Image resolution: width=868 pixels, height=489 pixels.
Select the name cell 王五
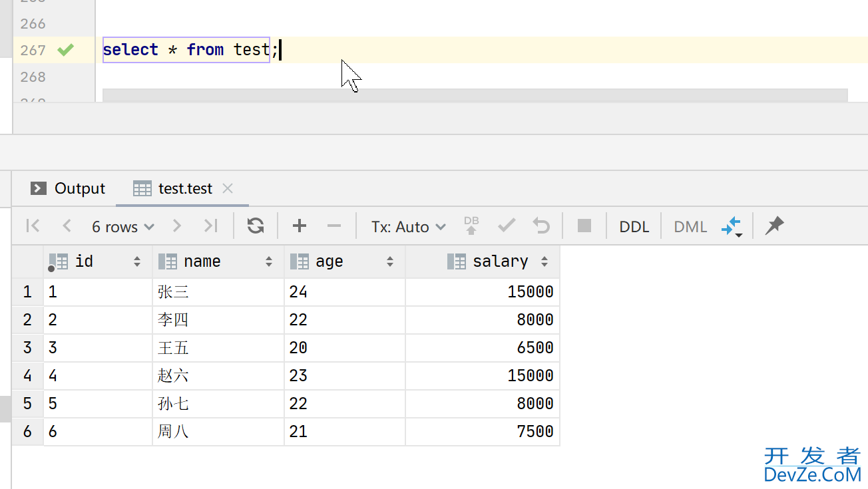218,347
